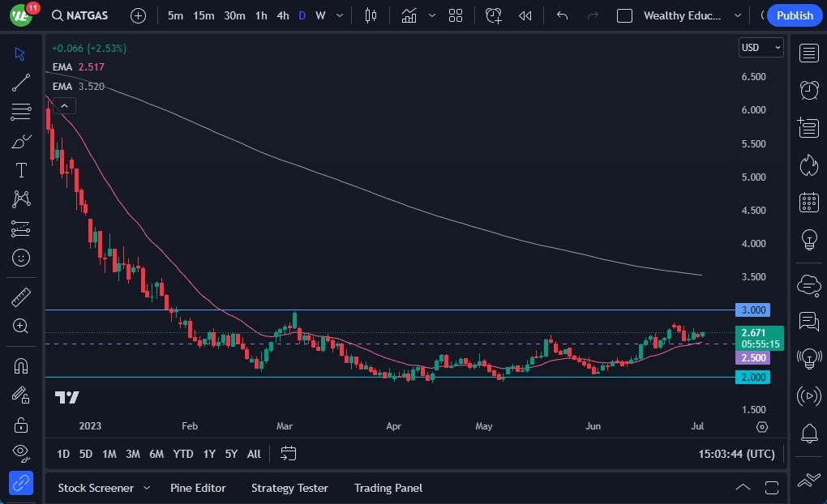Set the date range to YTD
827x504 pixels.
click(x=183, y=454)
